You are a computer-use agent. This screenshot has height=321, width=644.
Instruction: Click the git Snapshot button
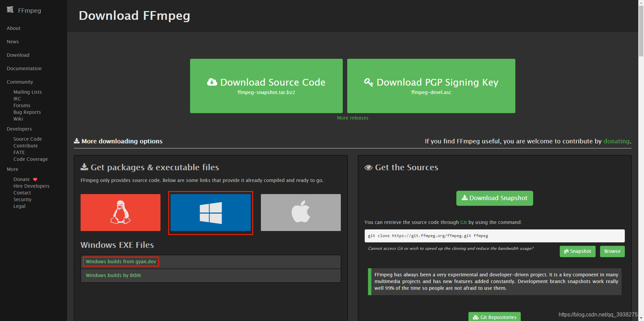pyautogui.click(x=577, y=251)
